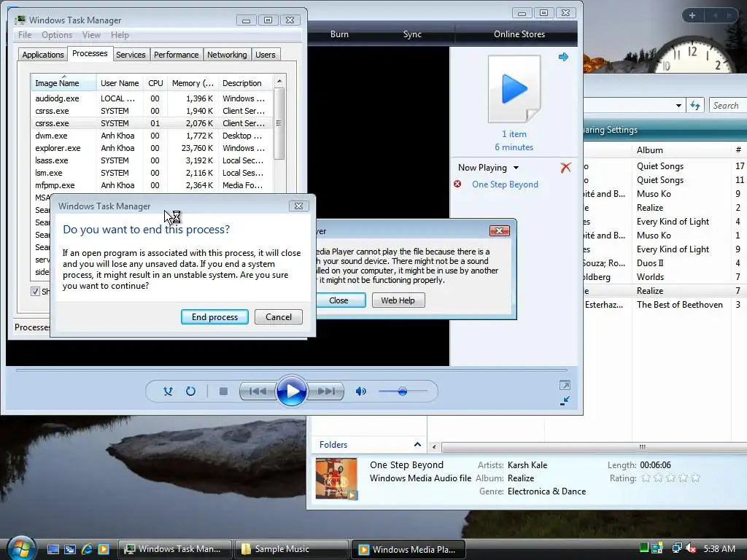Click album art thumbnail in details pane
This screenshot has height=560, width=747.
coord(336,478)
